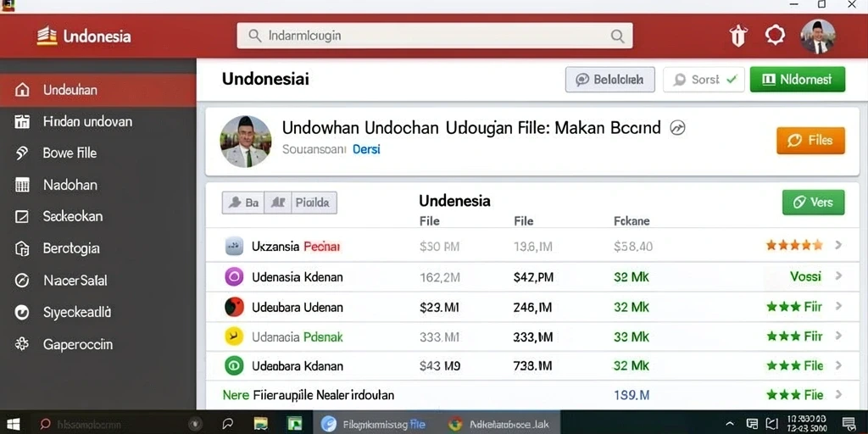The height and width of the screenshot is (434, 868).
Task: Click the $43 M9 value
Action: [440, 366]
